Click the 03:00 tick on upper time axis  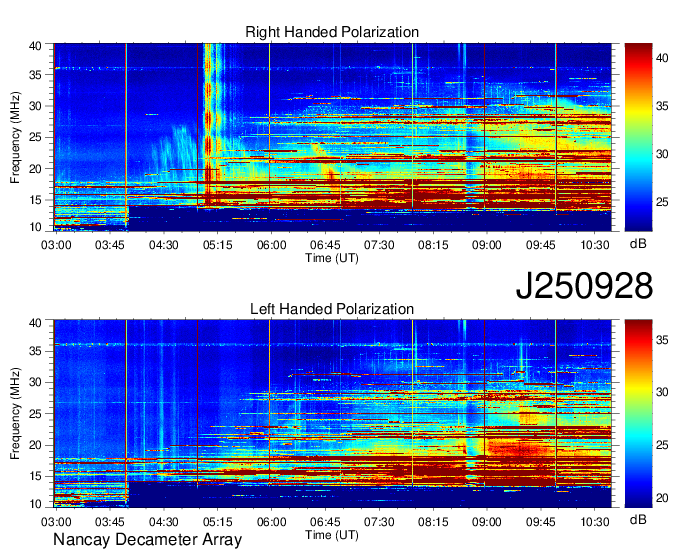click(55, 243)
